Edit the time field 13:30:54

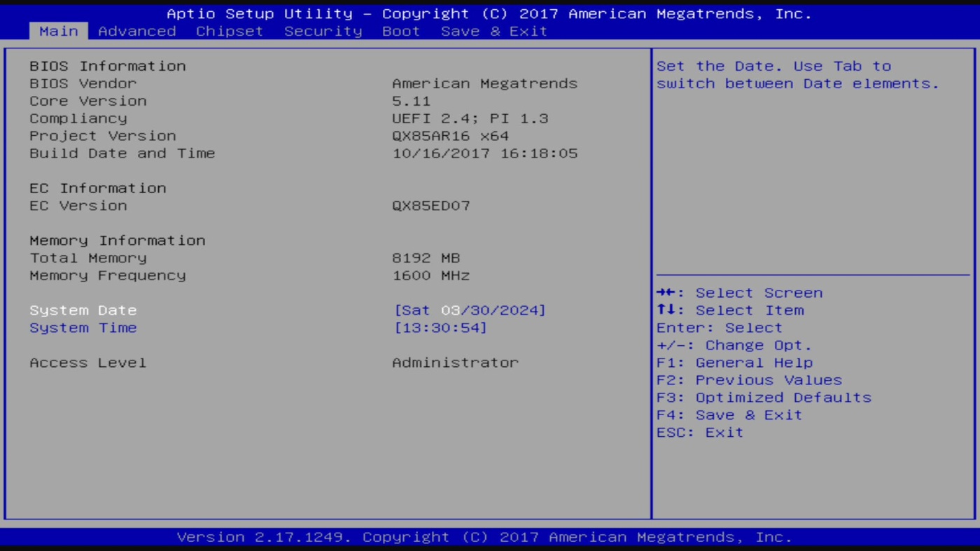point(440,328)
